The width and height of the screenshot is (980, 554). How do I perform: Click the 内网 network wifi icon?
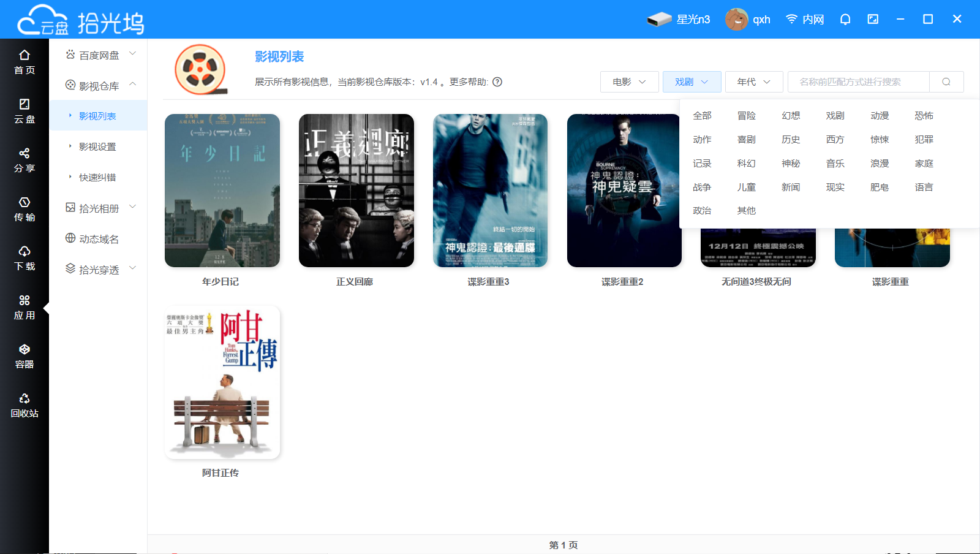point(791,19)
